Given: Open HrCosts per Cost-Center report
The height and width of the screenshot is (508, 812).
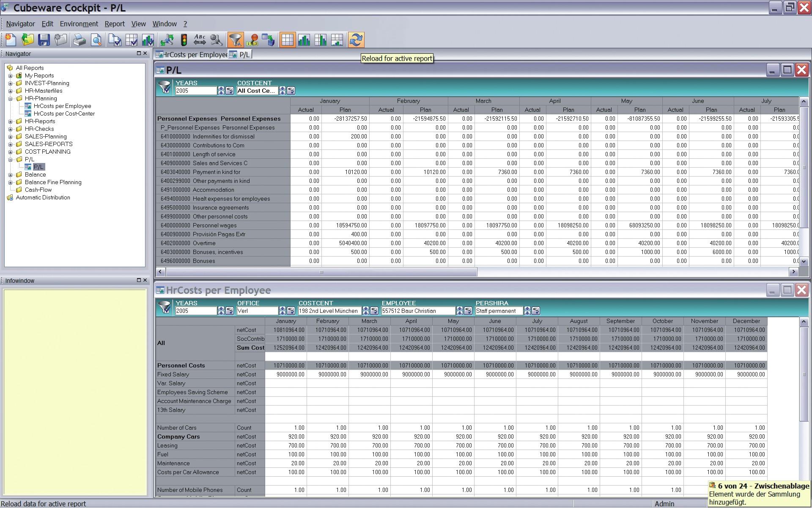Looking at the screenshot, I should (64, 113).
